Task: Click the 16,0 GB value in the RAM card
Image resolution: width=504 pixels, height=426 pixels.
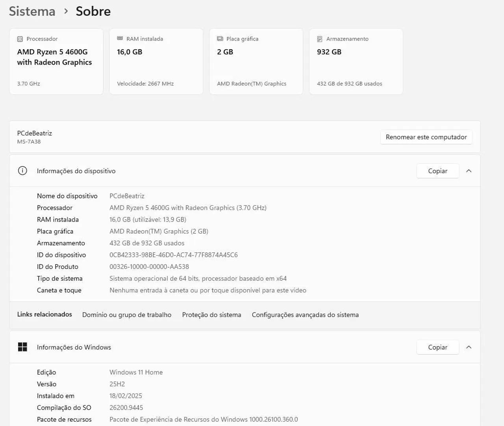Action: (x=130, y=52)
